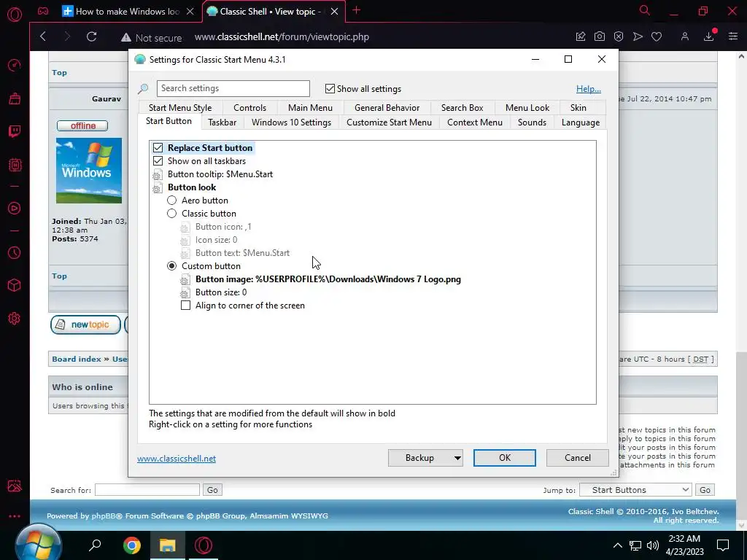Viewport: 747px width, 560px height.
Task: Switch to Skin tab
Action: coord(578,108)
